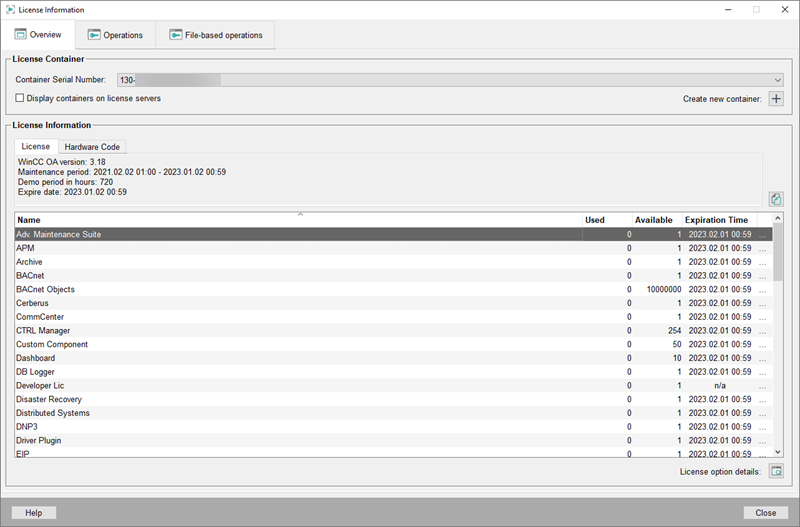
Task: Select the Archive license row
Action: [393, 262]
